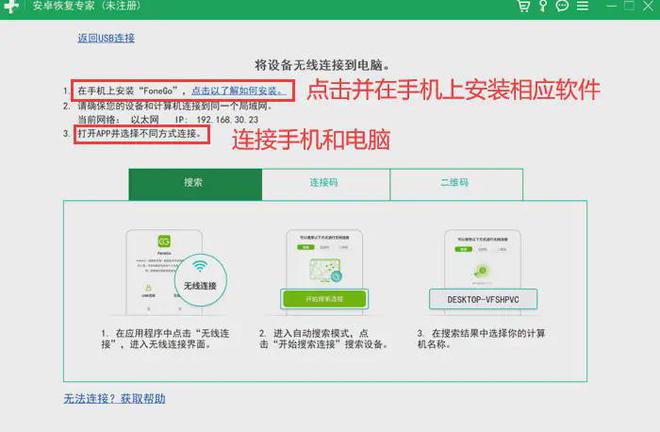Click instruction 在搜索结果中选择你的计算机名称
Screen dimensions: 660x432
[481, 339]
